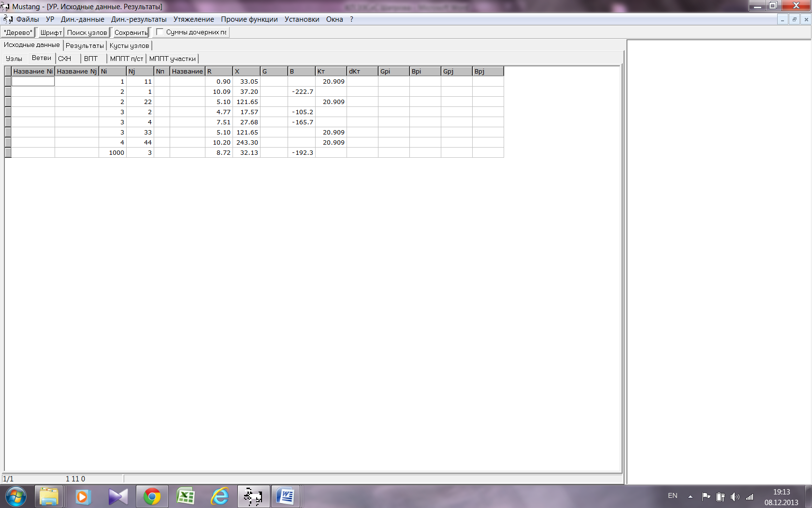Click the power battery tray icon
Screen dimensions: 812x508
(720, 496)
